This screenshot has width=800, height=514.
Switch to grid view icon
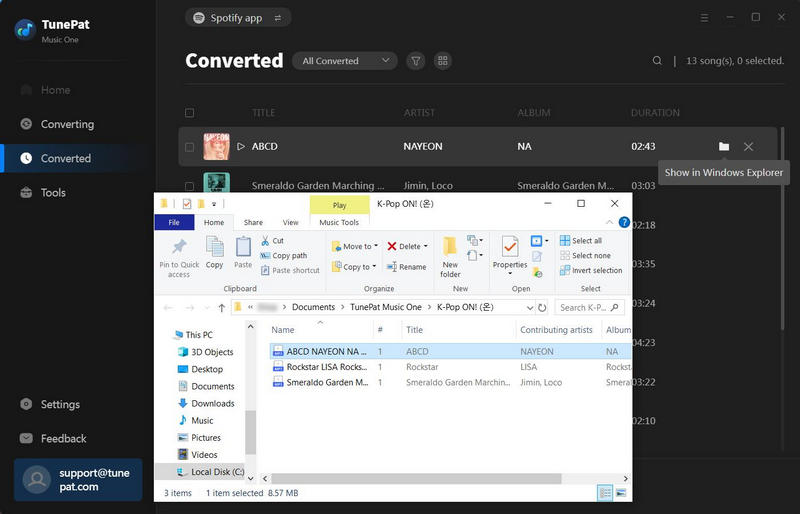click(x=443, y=61)
